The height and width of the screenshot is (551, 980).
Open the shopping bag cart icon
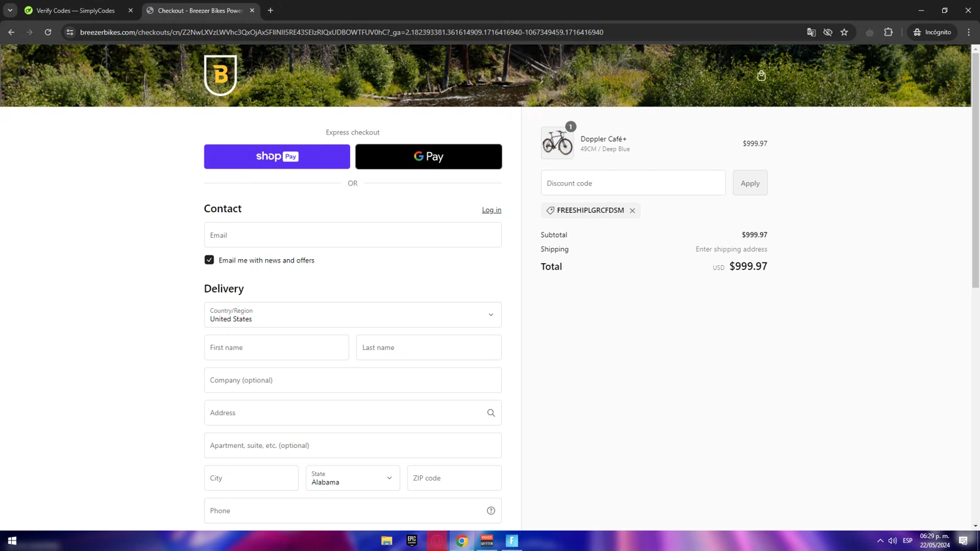pyautogui.click(x=761, y=76)
